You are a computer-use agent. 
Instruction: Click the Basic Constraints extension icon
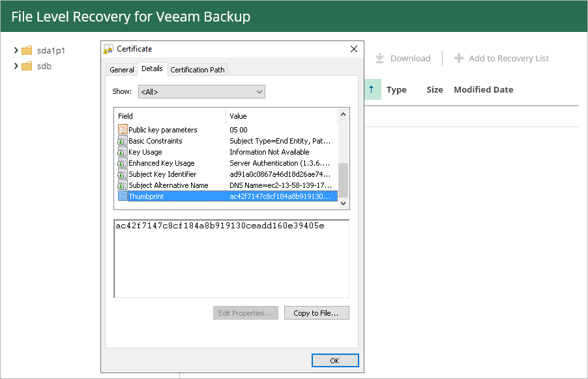[x=122, y=141]
